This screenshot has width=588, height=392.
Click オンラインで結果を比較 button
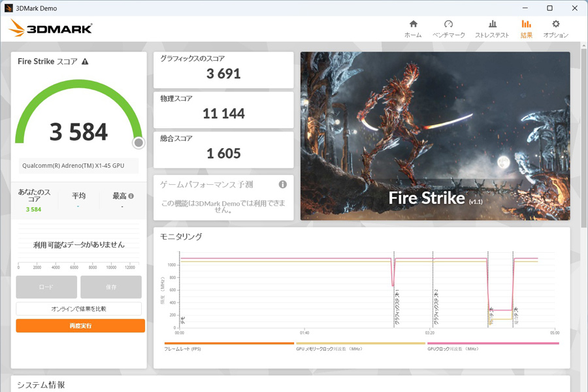[x=79, y=309]
